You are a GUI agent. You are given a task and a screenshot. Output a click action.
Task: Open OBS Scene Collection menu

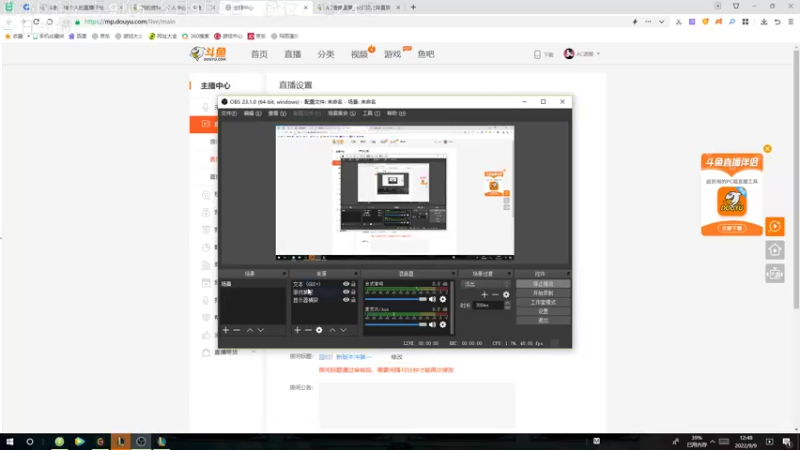pyautogui.click(x=341, y=113)
